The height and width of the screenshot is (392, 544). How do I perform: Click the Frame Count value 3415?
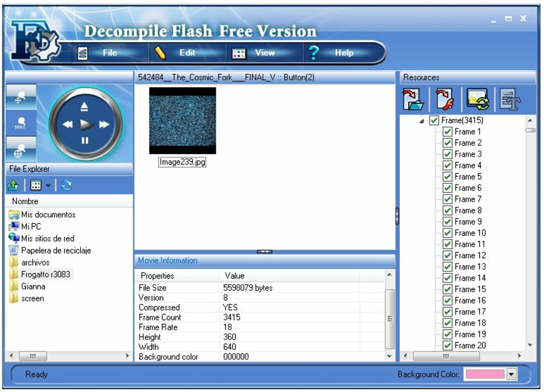point(232,317)
